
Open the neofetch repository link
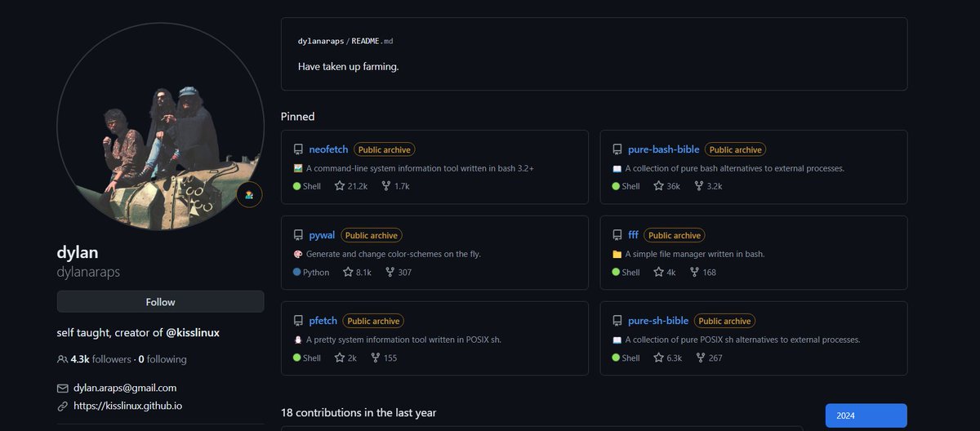pos(328,149)
